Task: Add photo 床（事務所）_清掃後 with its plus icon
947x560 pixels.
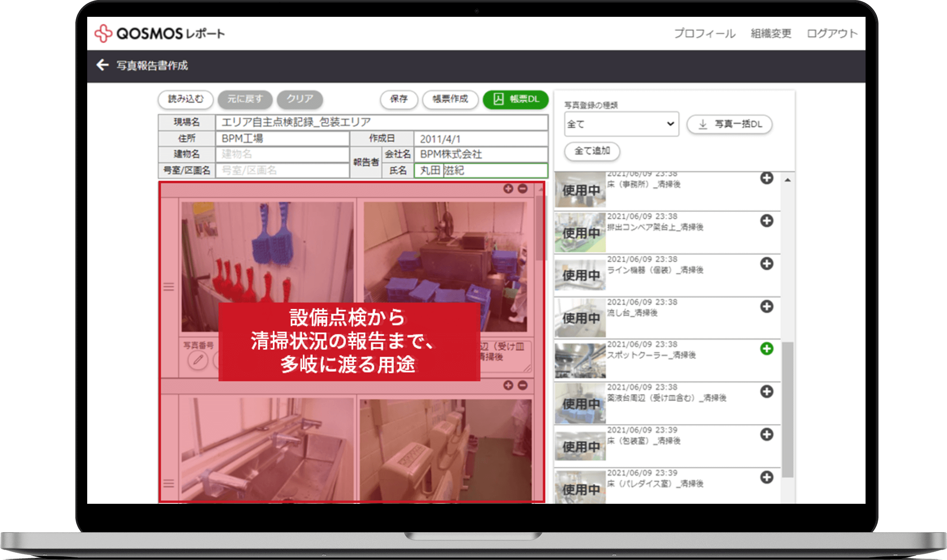Action: [767, 178]
